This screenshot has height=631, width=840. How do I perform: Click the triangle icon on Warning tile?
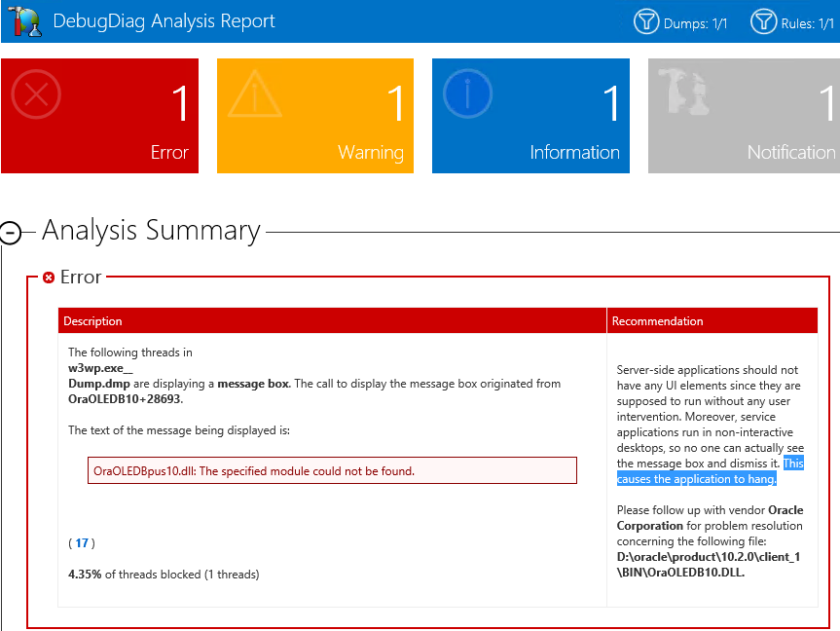pos(252,94)
